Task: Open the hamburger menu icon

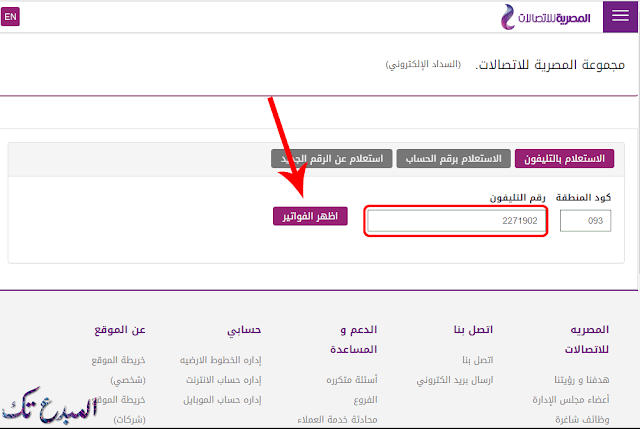Action: (x=617, y=18)
